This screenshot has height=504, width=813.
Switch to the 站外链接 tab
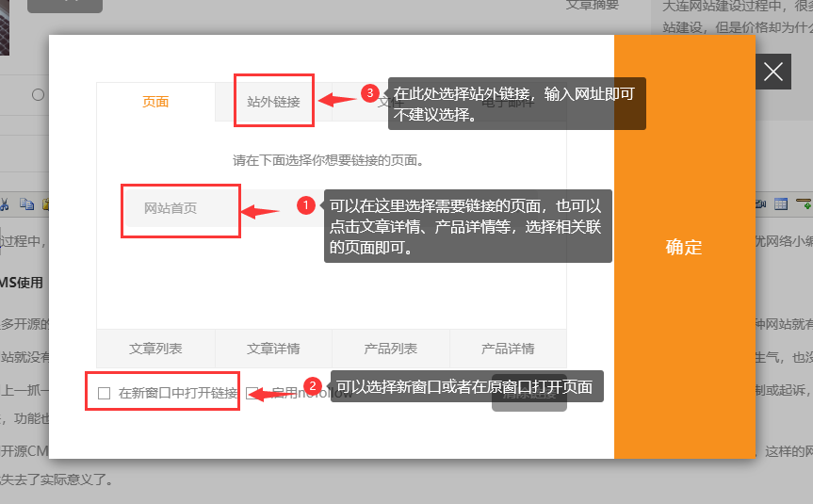pyautogui.click(x=273, y=102)
